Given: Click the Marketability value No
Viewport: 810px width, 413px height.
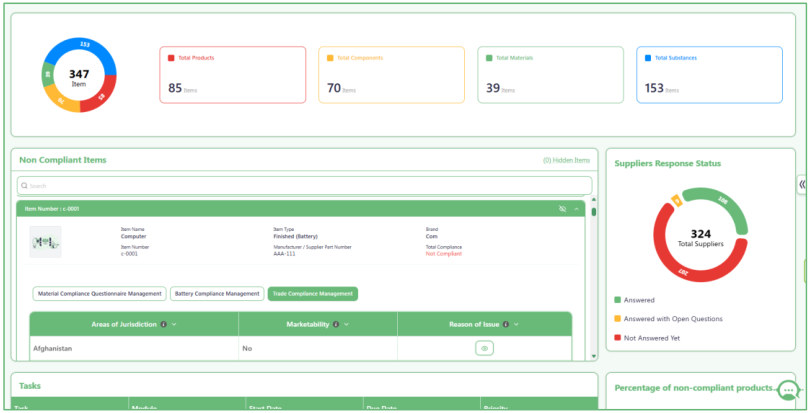Looking at the screenshot, I should pyautogui.click(x=247, y=348).
